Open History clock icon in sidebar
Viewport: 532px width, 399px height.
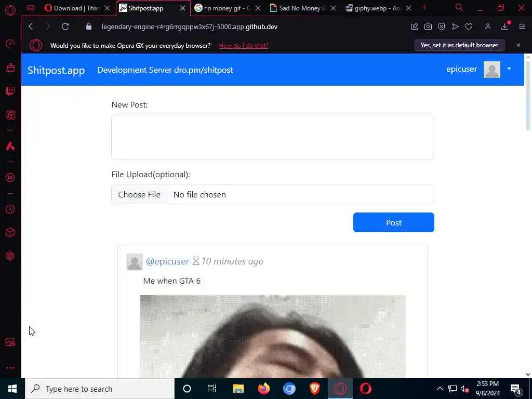pyautogui.click(x=10, y=209)
